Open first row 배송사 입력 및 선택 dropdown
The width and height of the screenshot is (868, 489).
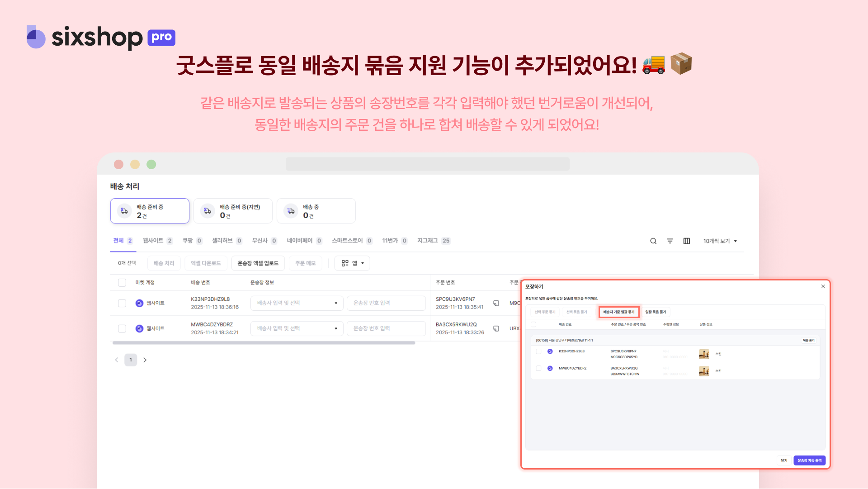point(297,303)
